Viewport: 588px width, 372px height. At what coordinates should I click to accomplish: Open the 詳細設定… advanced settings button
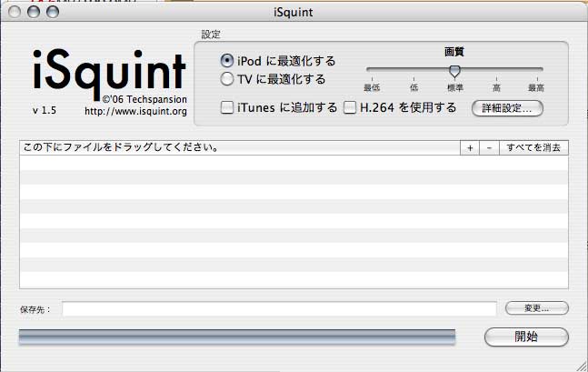pyautogui.click(x=507, y=108)
